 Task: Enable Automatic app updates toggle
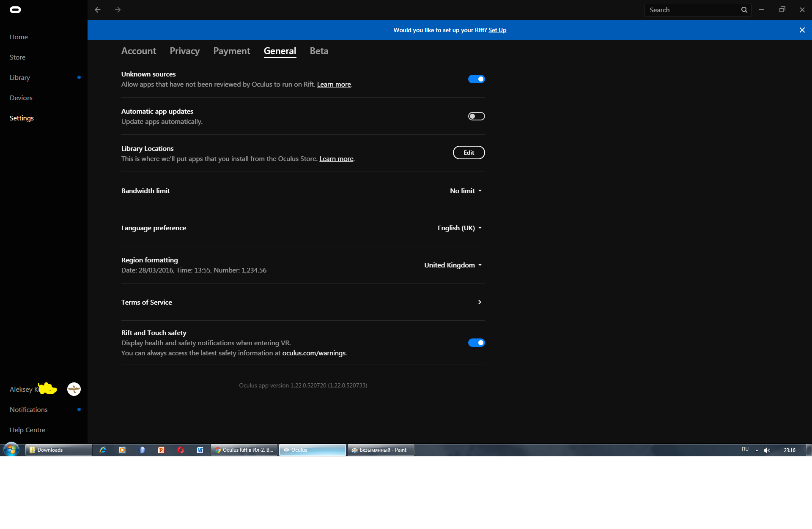click(476, 116)
